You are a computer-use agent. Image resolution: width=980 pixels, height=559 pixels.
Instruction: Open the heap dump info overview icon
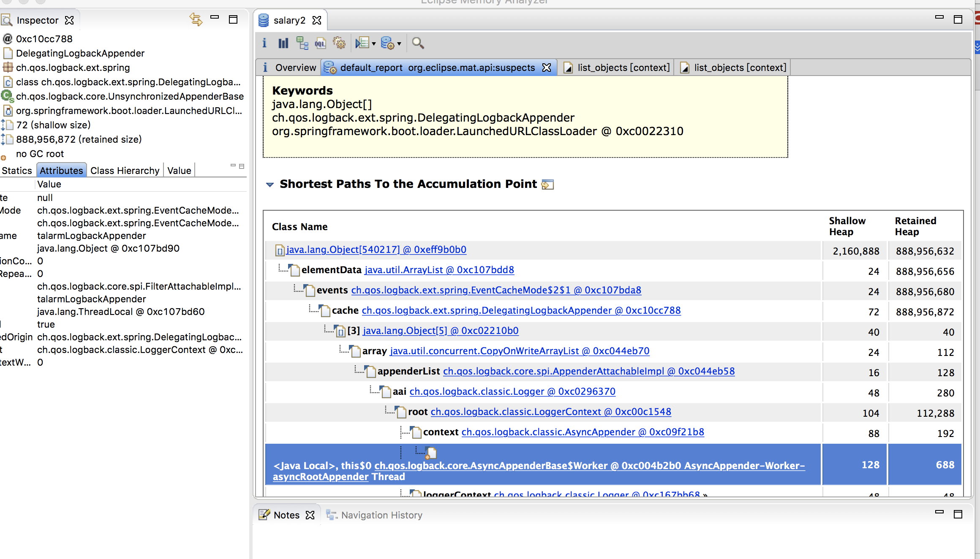264,43
